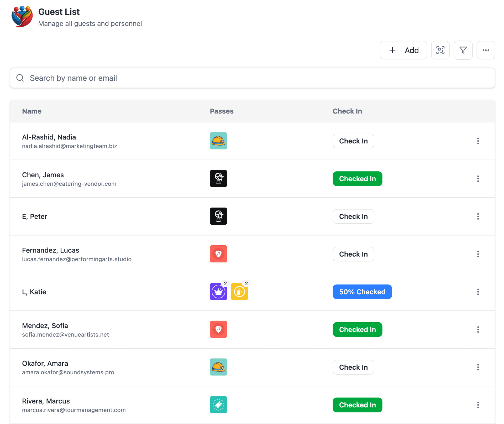Click Katie L's yellow drink pass
This screenshot has width=504, height=424.
coord(239,292)
